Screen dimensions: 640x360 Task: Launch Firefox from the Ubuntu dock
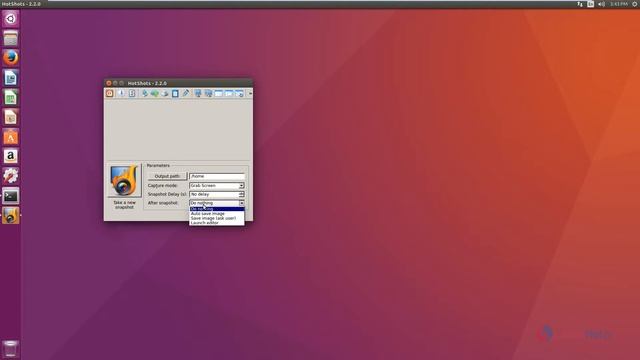click(x=11, y=58)
